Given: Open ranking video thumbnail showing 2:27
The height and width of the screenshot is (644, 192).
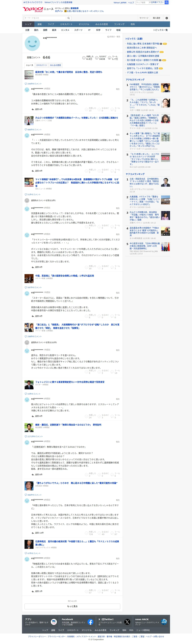Looking at the screenshot, I should 166,231.
